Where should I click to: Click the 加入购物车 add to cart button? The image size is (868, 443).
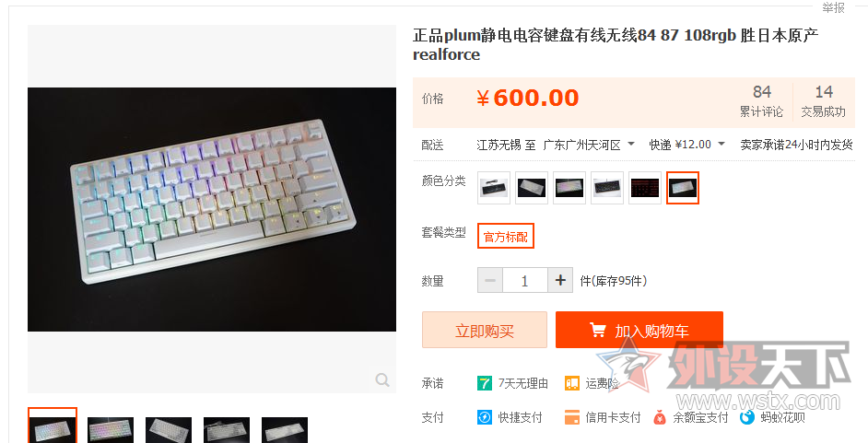coord(639,330)
